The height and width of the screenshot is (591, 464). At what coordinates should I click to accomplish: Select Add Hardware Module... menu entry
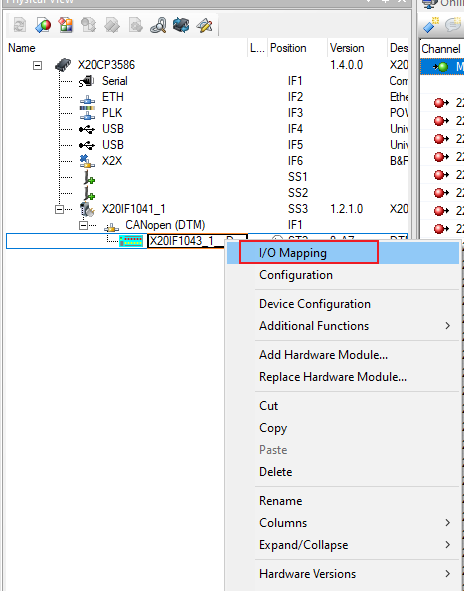343,355
